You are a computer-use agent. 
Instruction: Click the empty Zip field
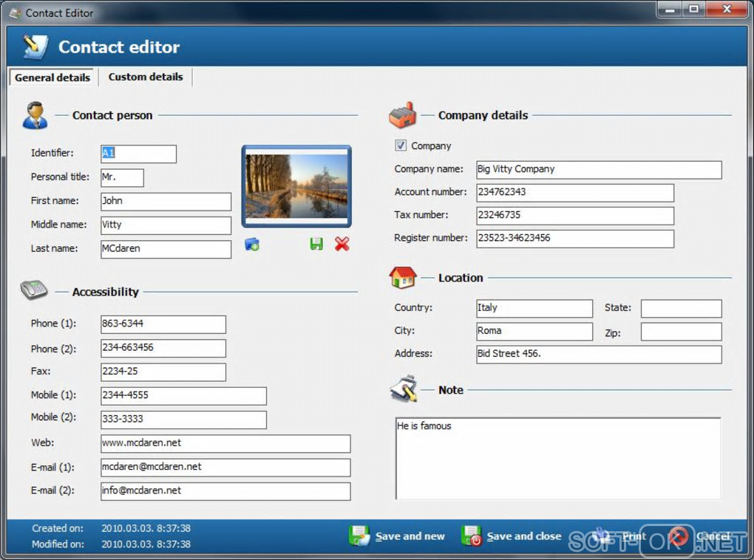pyautogui.click(x=681, y=331)
